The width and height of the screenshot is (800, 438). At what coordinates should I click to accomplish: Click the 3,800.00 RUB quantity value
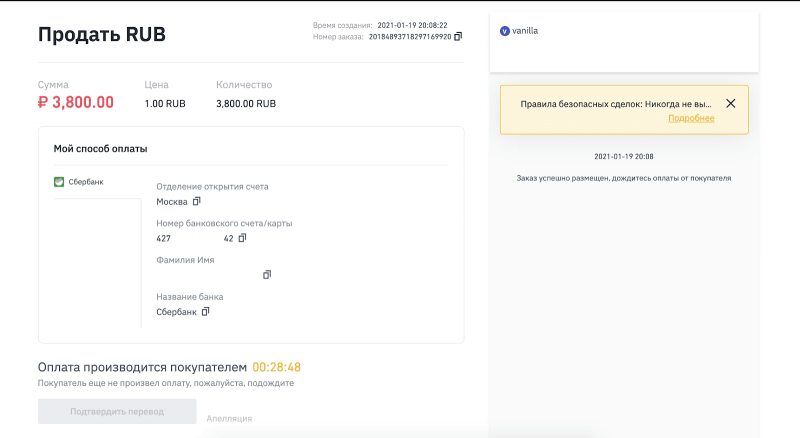[246, 103]
